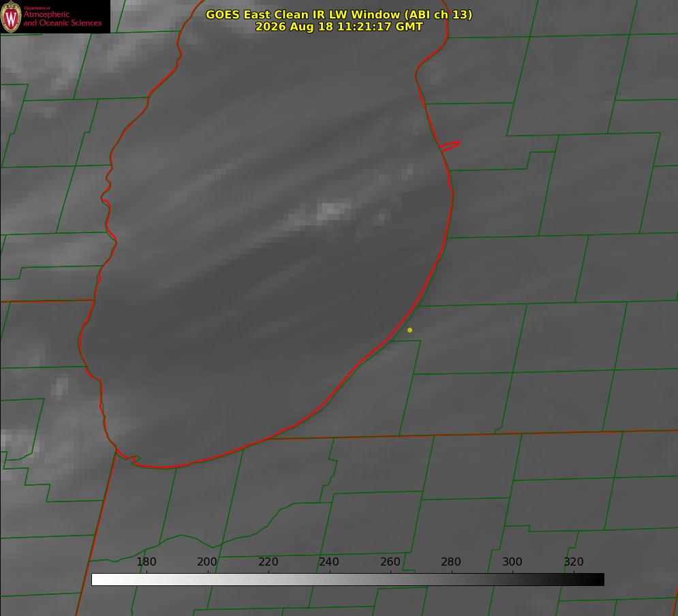Click the 280 colorbar tick label
Viewport: 678px width, 616px height.
[x=450, y=561]
